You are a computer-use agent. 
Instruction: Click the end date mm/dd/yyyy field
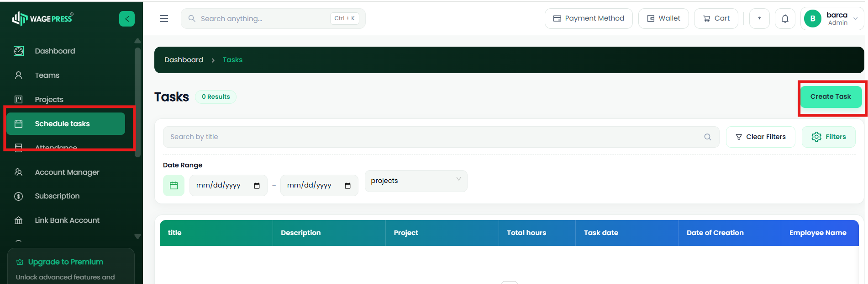[x=319, y=186]
